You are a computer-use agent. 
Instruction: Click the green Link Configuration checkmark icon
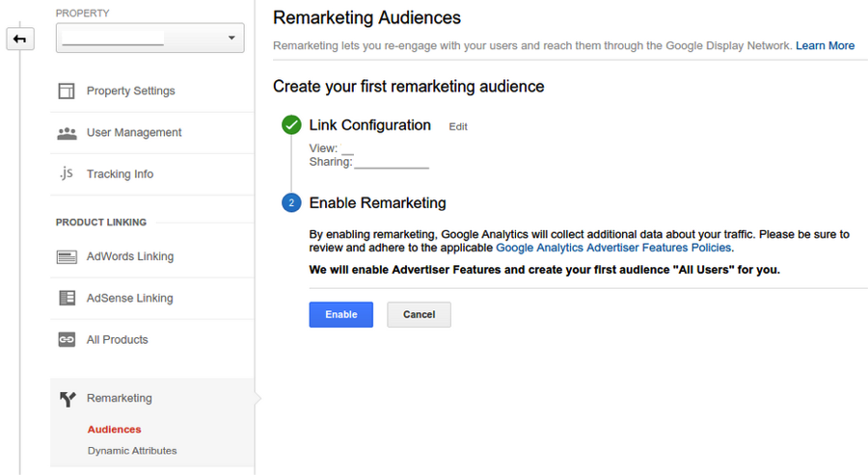291,125
